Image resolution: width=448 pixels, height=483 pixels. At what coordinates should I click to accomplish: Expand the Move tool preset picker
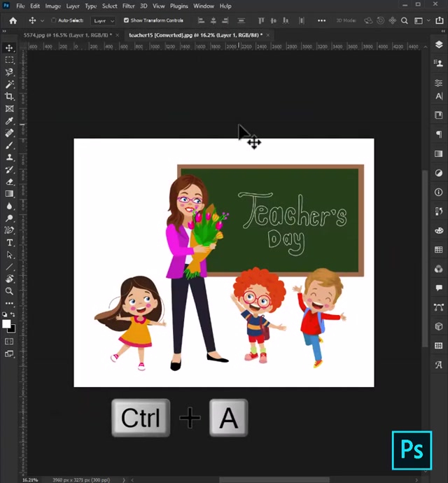pos(41,20)
